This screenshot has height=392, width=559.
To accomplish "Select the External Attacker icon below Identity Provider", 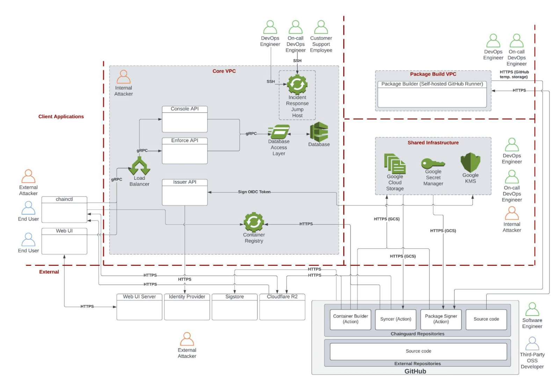I will coord(187,339).
